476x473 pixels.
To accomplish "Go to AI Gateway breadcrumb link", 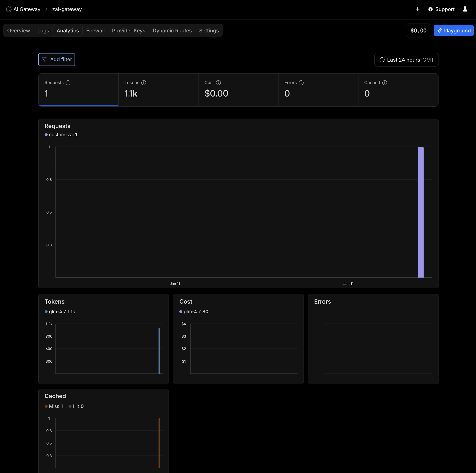I will pyautogui.click(x=23, y=9).
